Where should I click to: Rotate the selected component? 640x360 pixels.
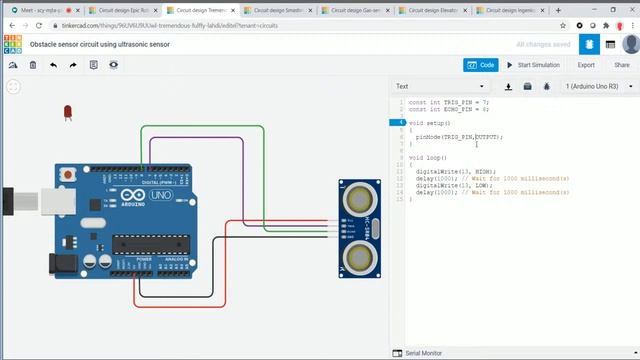pyautogui.click(x=13, y=65)
